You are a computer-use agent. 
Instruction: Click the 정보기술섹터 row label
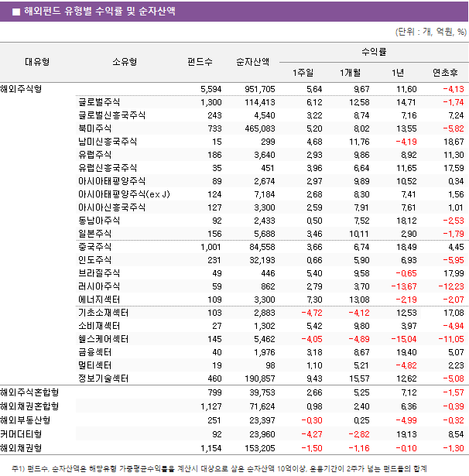[x=103, y=378]
